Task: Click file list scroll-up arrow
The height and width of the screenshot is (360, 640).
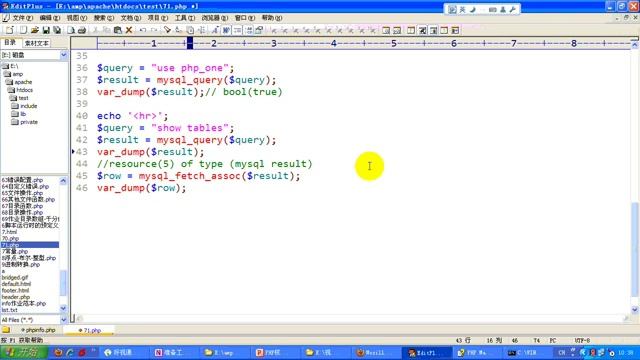Action: 63,180
